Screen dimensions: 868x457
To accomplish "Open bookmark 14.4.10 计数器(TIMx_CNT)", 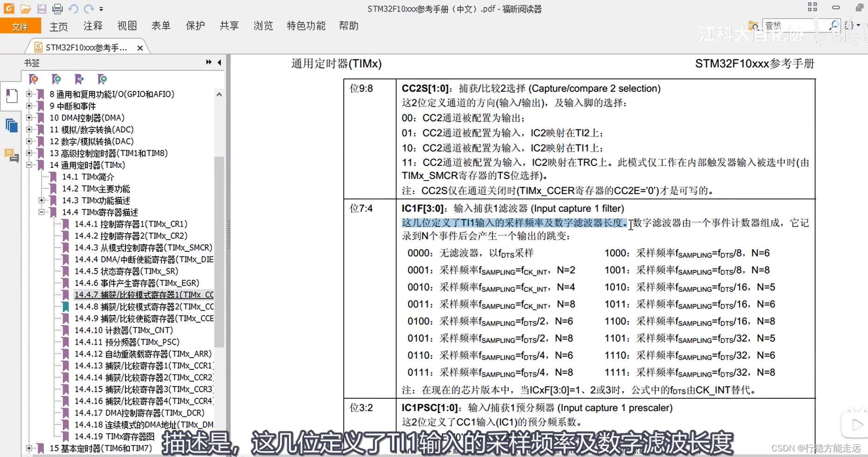I will tap(124, 330).
